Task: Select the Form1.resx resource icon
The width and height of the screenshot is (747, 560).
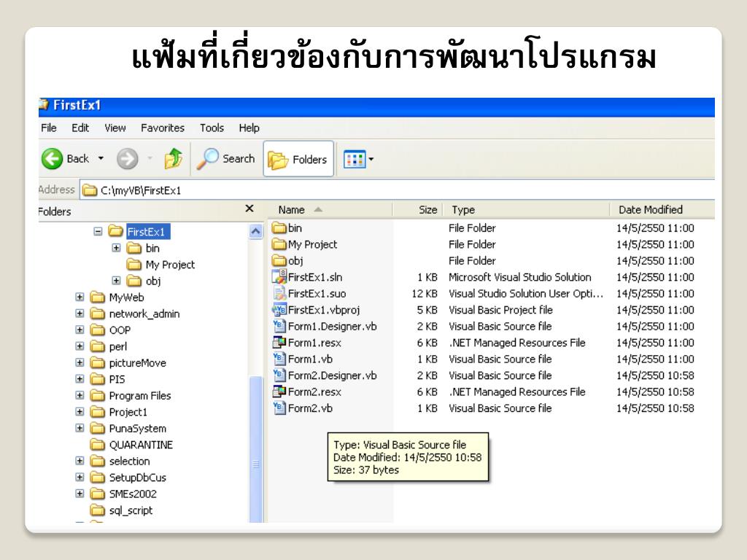Action: [x=279, y=343]
